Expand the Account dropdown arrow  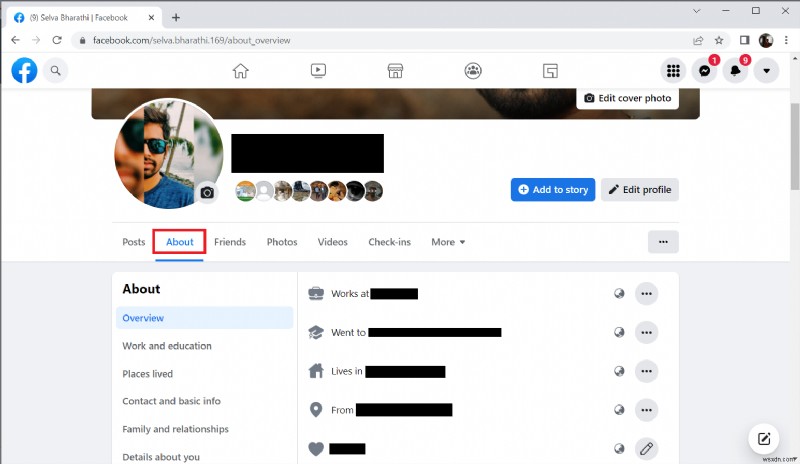[x=766, y=70]
